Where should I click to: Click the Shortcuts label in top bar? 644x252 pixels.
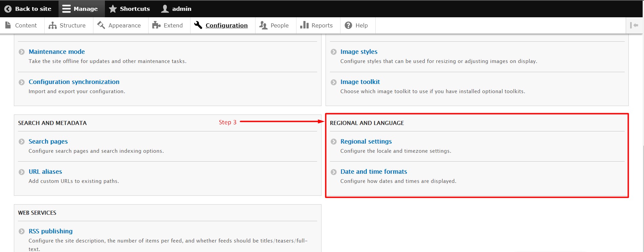pyautogui.click(x=135, y=9)
